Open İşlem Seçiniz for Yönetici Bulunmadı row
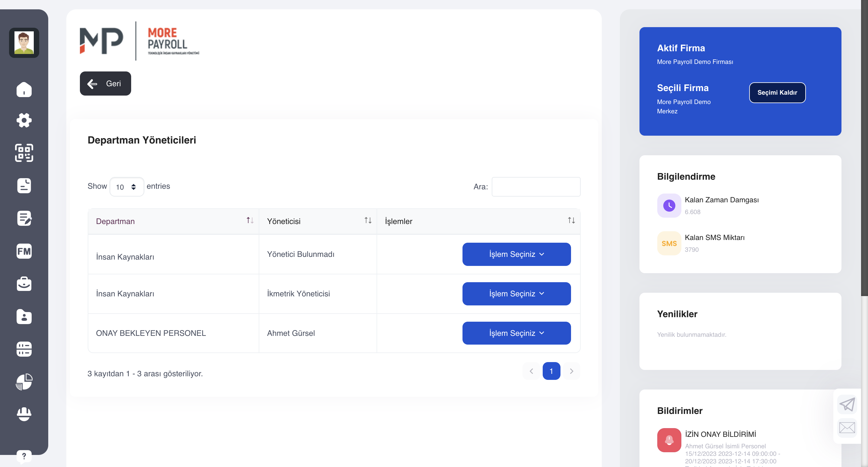Image resolution: width=868 pixels, height=467 pixels. pyautogui.click(x=516, y=254)
